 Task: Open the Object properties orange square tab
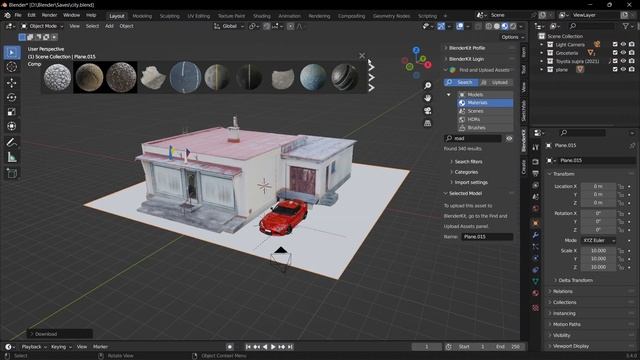[536, 223]
